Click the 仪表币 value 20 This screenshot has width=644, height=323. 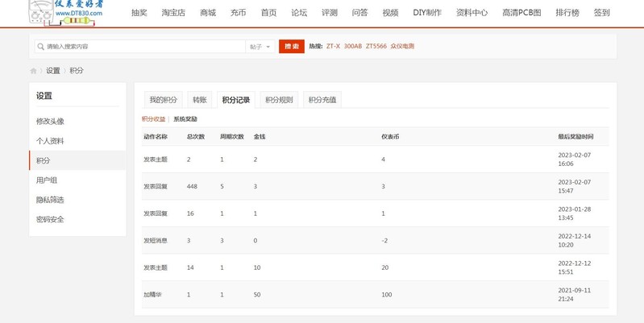(x=384, y=267)
